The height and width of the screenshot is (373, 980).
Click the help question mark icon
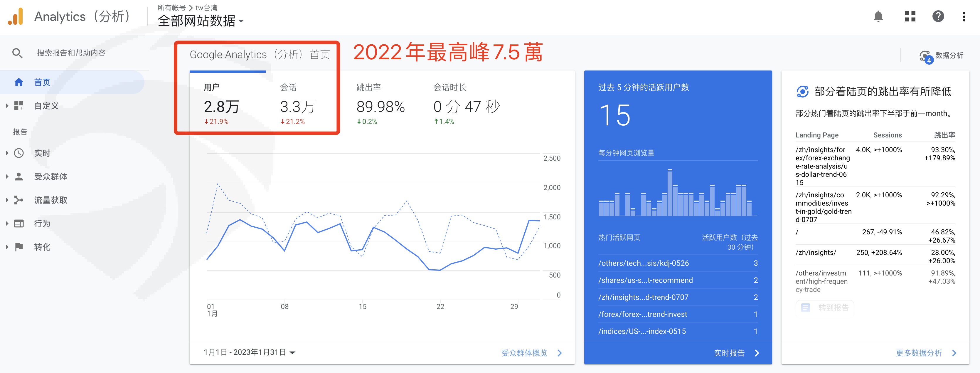[x=938, y=16]
